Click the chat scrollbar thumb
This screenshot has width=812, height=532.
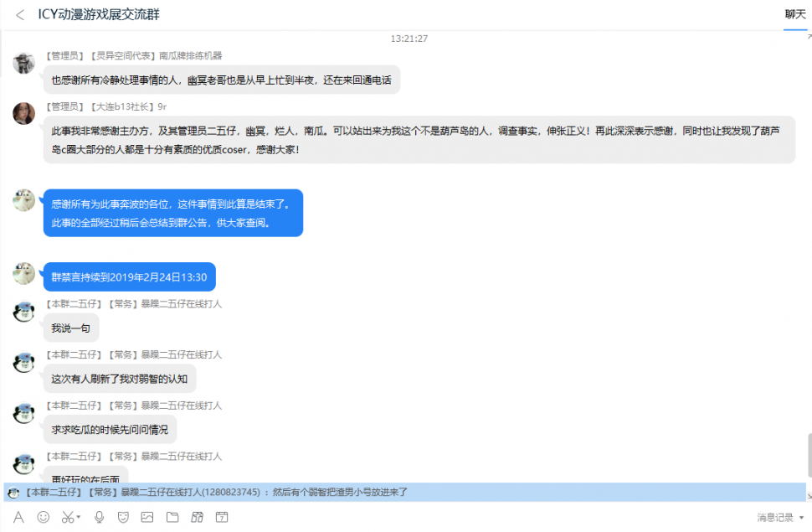click(x=809, y=455)
